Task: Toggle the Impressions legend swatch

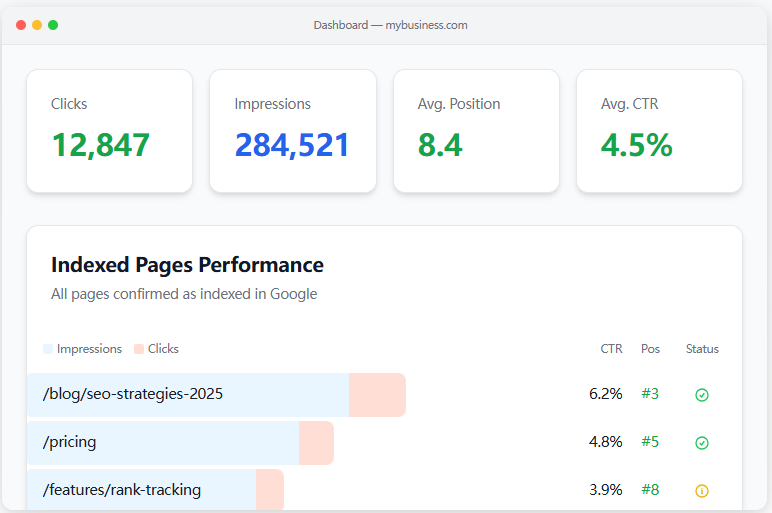Action: click(48, 349)
